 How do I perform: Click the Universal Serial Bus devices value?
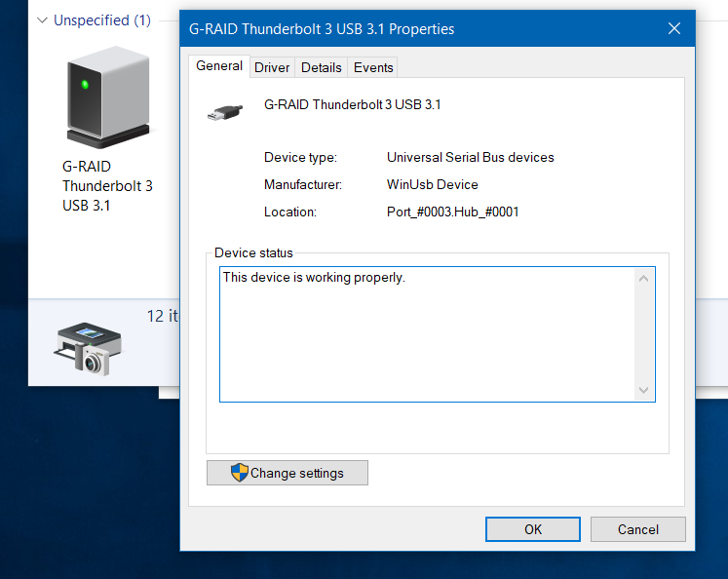click(x=471, y=157)
